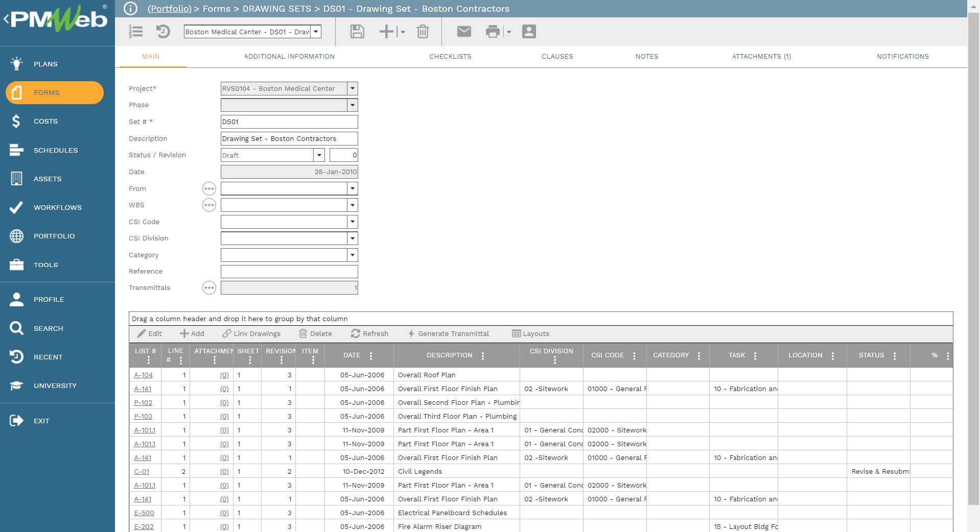Switch to the Checklists tab
Image resolution: width=980 pixels, height=532 pixels.
[450, 56]
